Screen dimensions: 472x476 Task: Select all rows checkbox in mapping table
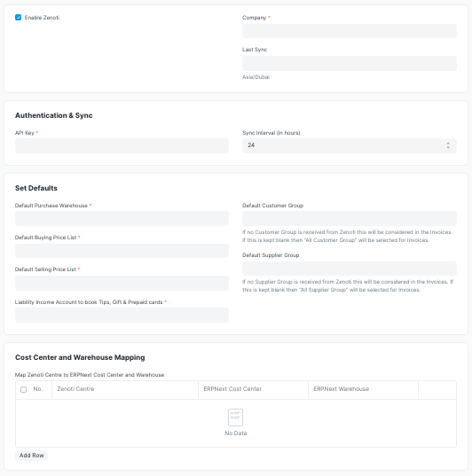(23, 389)
